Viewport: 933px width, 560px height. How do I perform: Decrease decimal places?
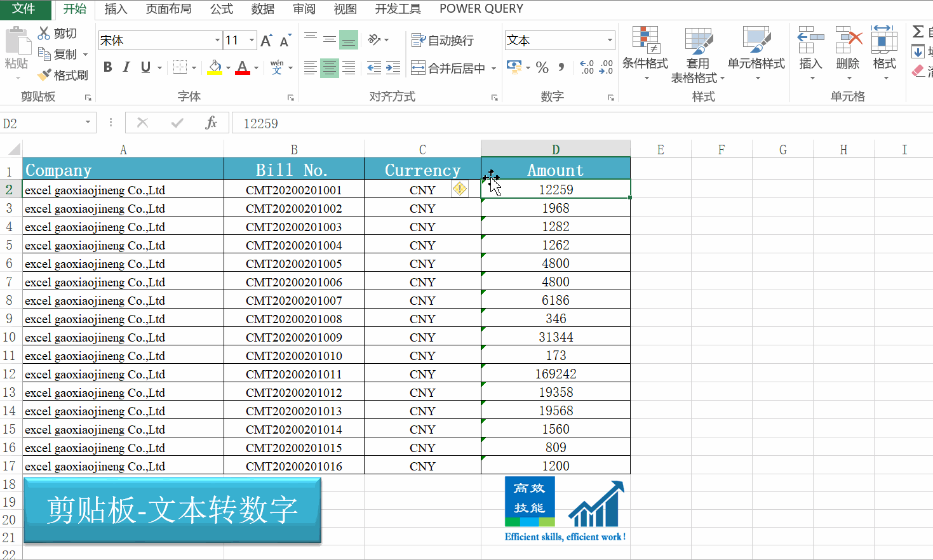[606, 67]
